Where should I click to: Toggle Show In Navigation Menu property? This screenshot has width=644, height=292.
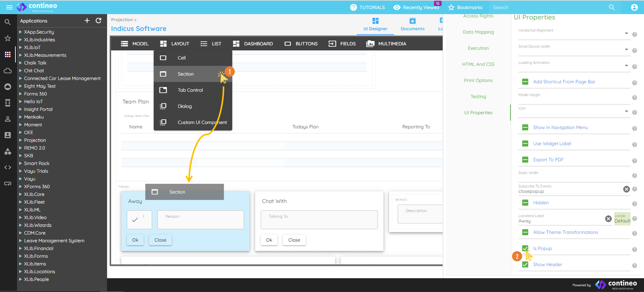(525, 127)
